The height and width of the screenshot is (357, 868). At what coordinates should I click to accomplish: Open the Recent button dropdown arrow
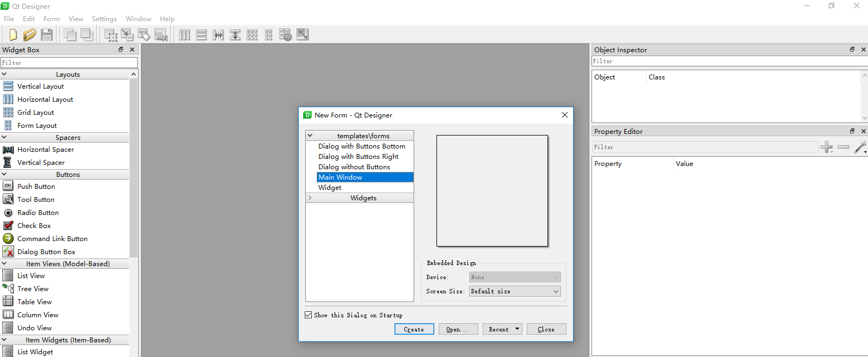point(518,329)
